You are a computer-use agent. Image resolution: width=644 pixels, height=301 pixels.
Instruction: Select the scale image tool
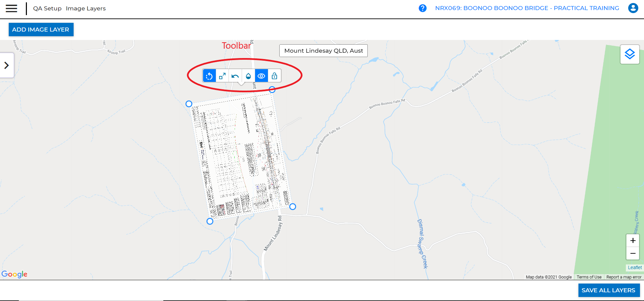point(222,76)
